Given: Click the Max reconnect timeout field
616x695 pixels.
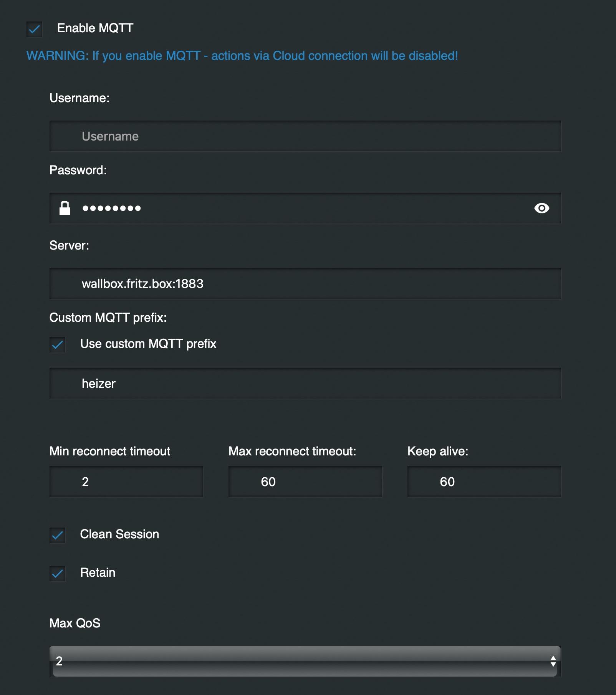Looking at the screenshot, I should coord(305,482).
